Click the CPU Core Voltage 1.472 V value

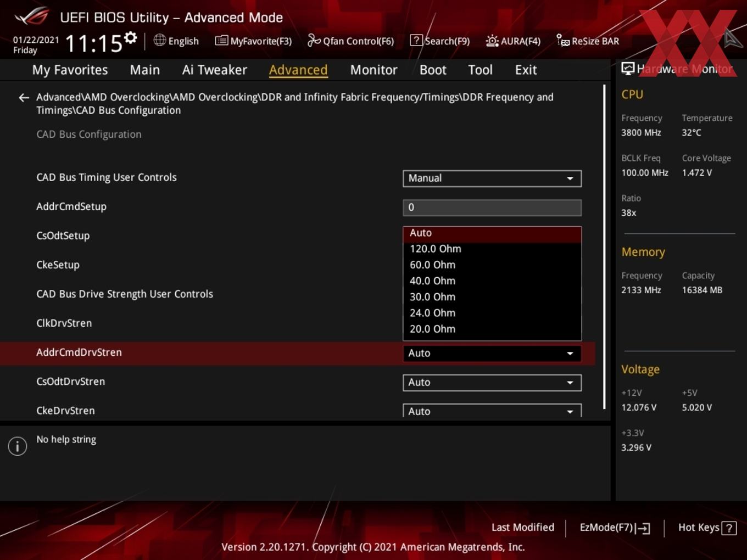tap(697, 172)
